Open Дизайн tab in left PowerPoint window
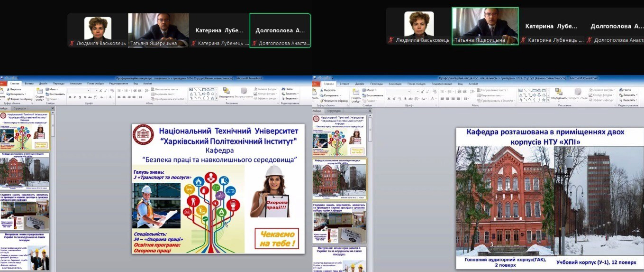This screenshot has width=644, height=272. (43, 84)
